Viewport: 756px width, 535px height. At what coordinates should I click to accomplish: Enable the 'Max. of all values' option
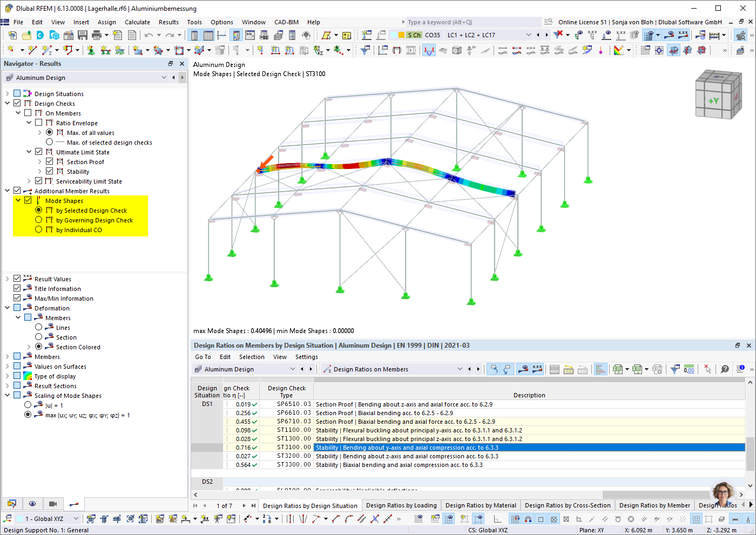tap(49, 132)
